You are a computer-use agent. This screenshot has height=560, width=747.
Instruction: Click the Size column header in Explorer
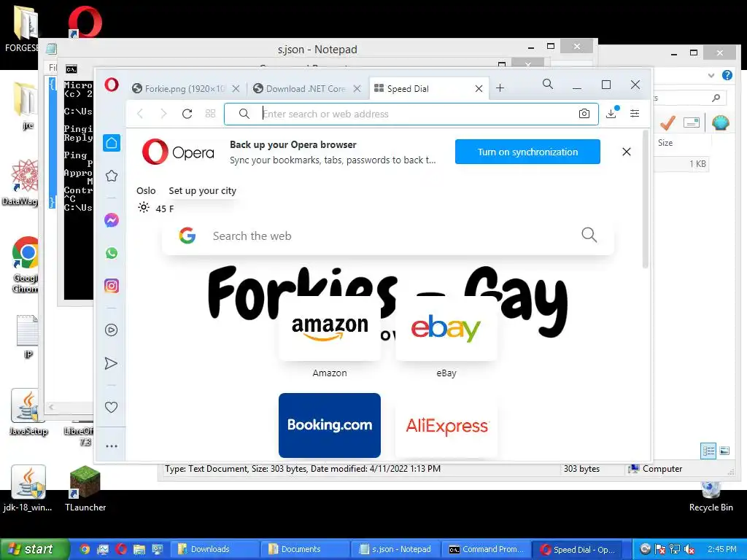pyautogui.click(x=665, y=143)
